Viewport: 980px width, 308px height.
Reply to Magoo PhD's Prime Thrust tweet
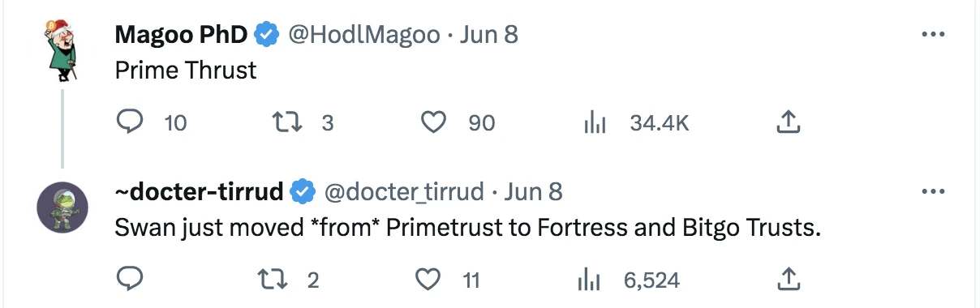pos(130,122)
